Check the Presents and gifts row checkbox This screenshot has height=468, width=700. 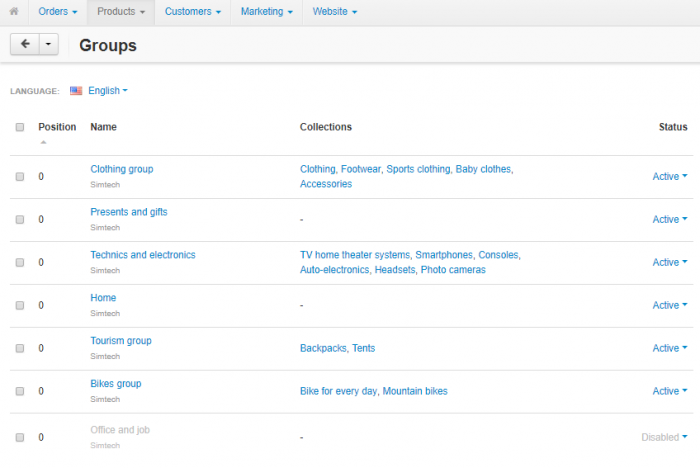20,219
